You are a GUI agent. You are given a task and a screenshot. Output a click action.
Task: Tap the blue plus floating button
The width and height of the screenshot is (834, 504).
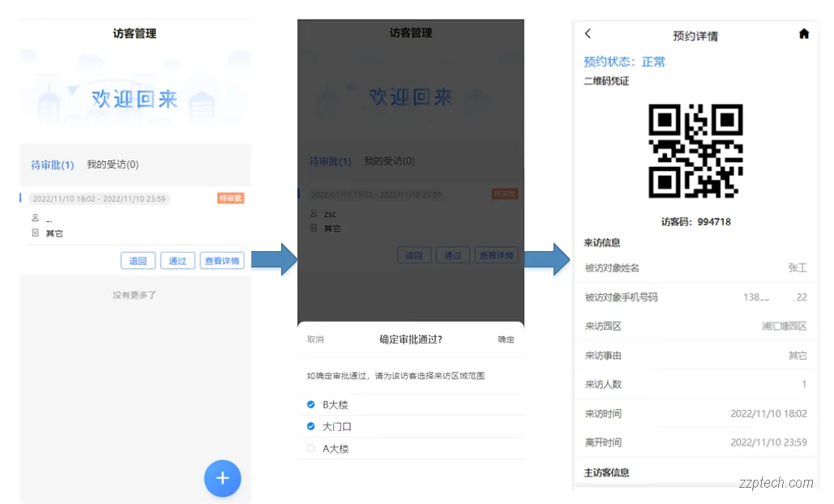[222, 478]
